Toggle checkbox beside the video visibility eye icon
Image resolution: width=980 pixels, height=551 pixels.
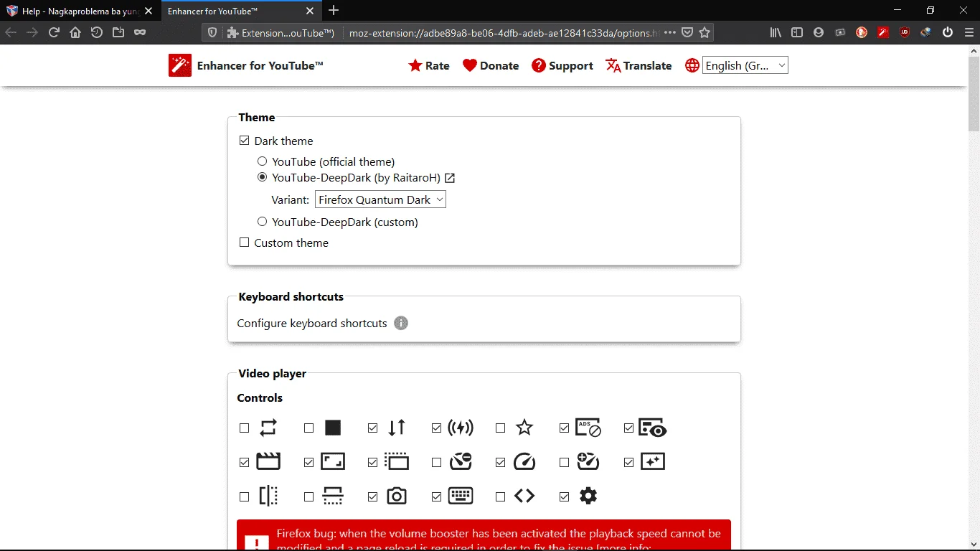[x=628, y=428]
